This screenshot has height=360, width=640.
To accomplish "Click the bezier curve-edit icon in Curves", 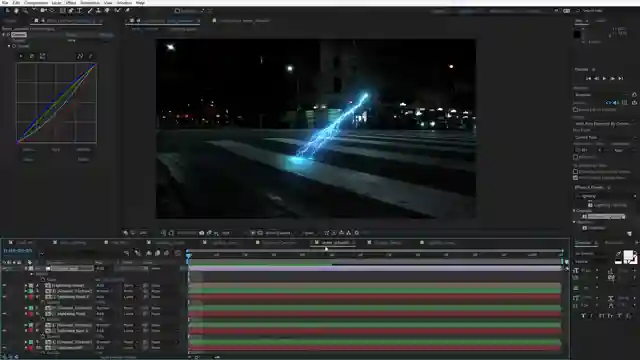I will [80, 56].
